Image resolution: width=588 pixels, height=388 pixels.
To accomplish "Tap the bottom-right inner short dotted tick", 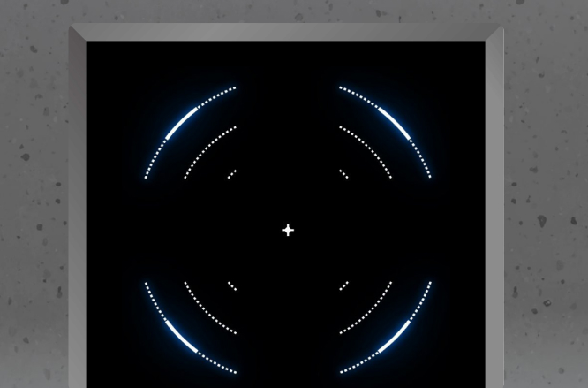I will point(343,285).
